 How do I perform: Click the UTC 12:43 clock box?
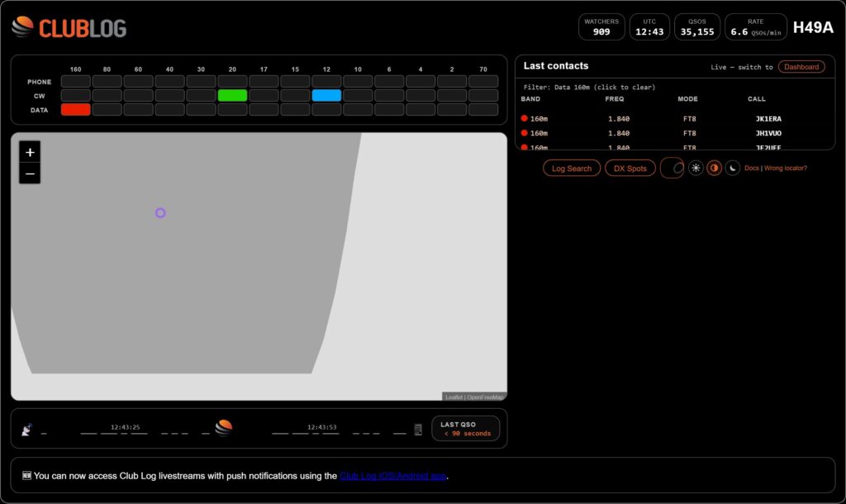pyautogui.click(x=649, y=27)
